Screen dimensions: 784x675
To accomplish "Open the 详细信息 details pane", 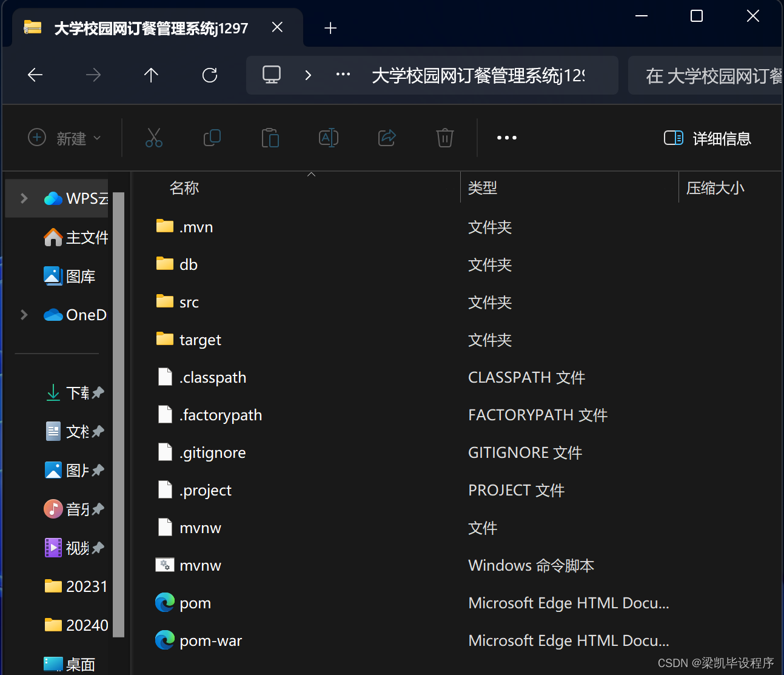I will tap(707, 138).
